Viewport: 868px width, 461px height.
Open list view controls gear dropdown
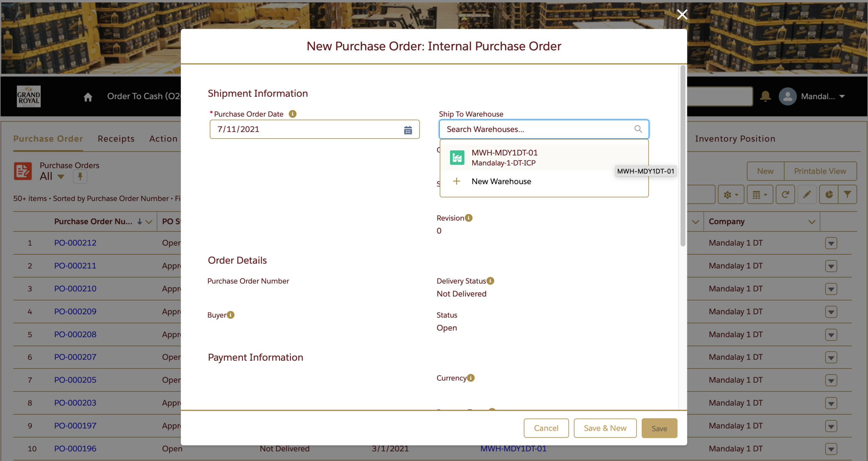[731, 195]
